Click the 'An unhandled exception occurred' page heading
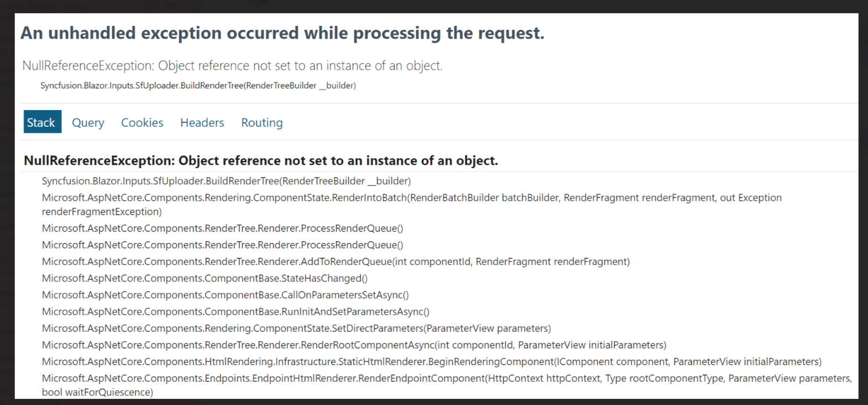 [x=282, y=33]
